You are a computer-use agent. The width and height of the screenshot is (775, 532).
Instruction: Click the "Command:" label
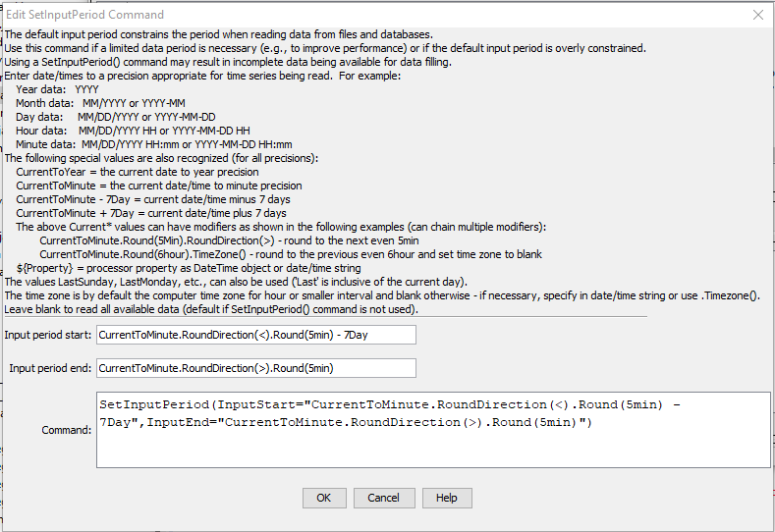[66, 430]
